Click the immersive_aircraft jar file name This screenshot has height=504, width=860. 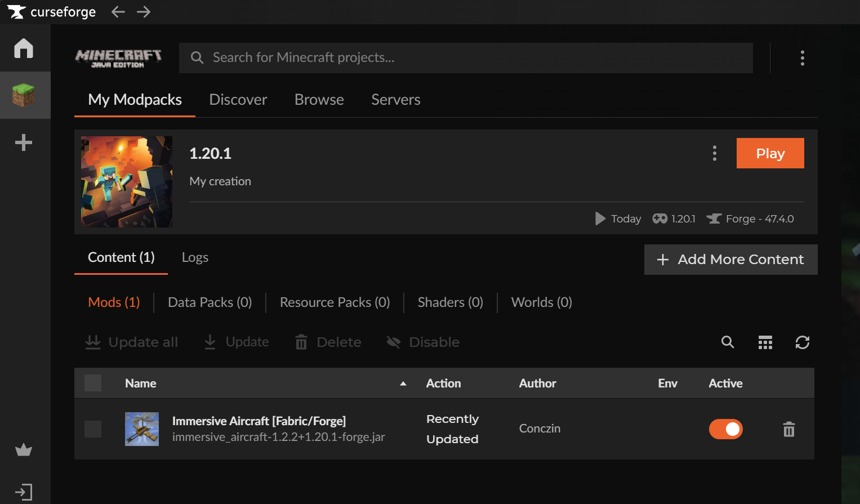point(279,437)
